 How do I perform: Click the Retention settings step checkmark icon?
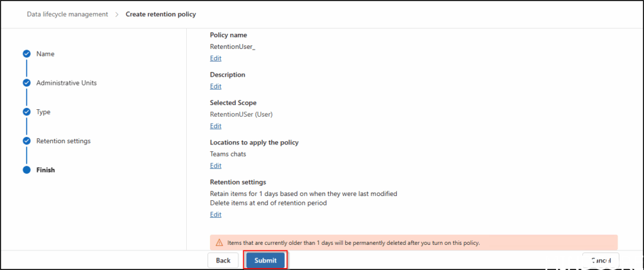(26, 141)
